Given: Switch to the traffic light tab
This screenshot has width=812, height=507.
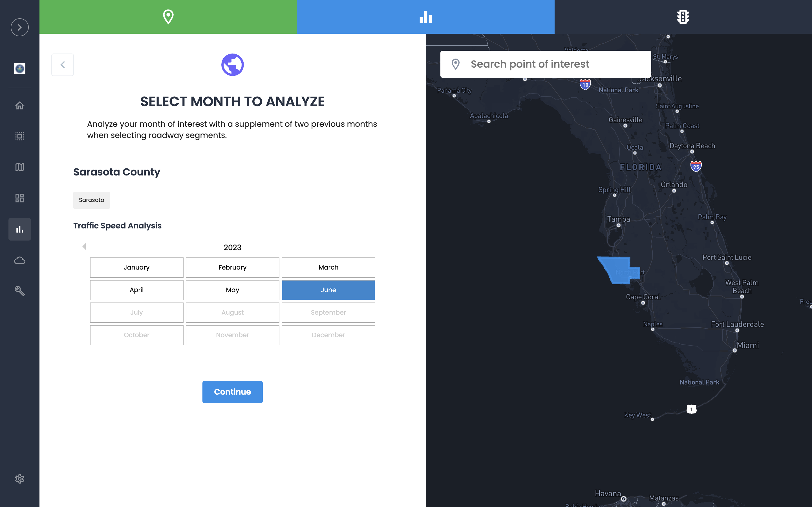Looking at the screenshot, I should pos(683,17).
